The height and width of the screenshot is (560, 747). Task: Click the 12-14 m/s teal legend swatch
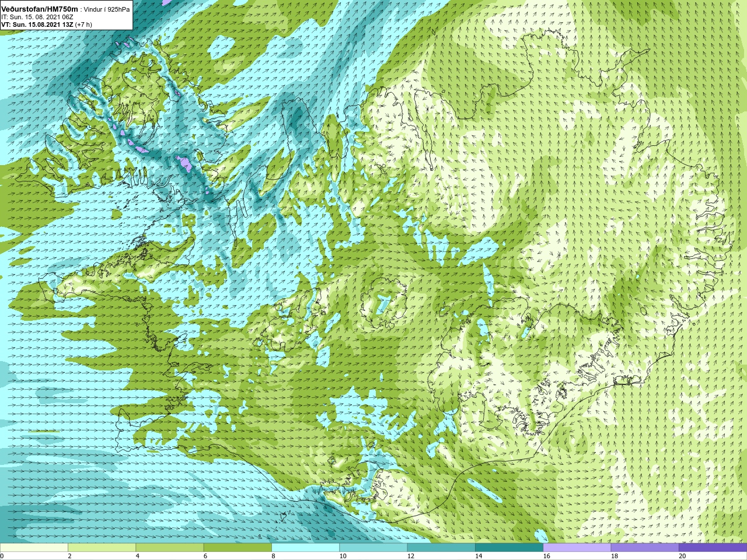click(441, 548)
